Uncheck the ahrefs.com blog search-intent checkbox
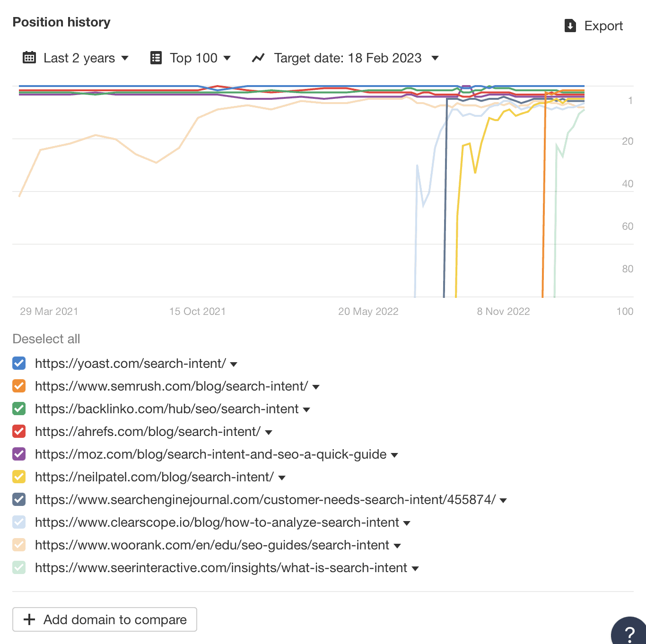This screenshot has height=644, width=646. click(x=19, y=431)
